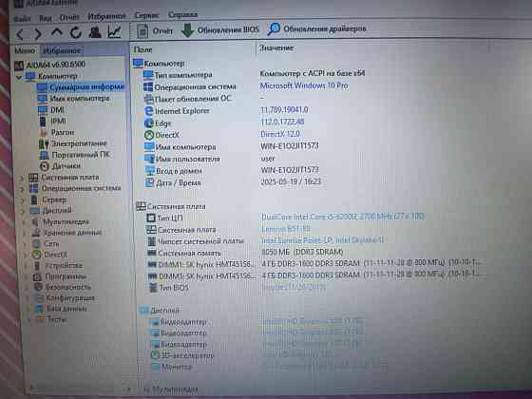Expand the DirectX tree node

click(27, 256)
